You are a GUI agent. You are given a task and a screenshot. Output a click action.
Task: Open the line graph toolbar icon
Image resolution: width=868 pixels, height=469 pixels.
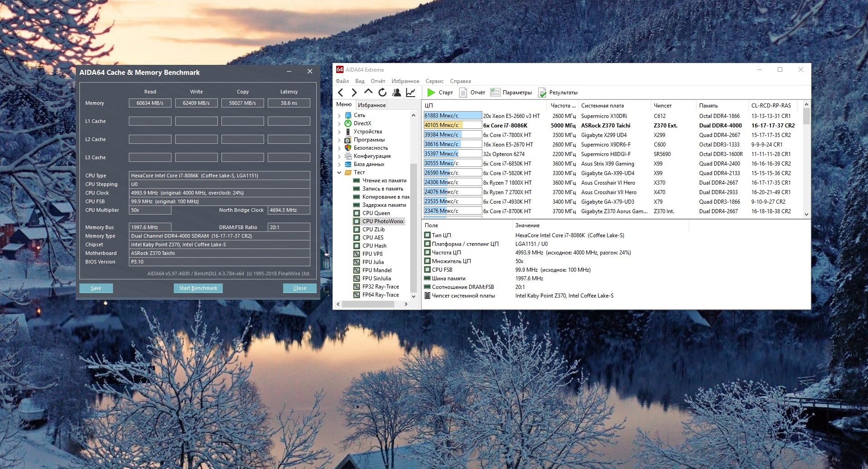[x=411, y=93]
